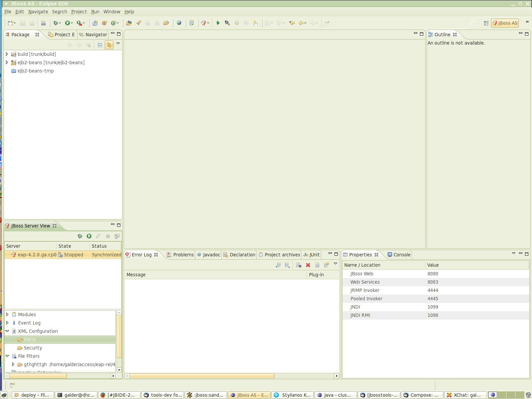Click the red X delete log icon in Error Log
This screenshot has height=399, width=532.
click(x=308, y=265)
